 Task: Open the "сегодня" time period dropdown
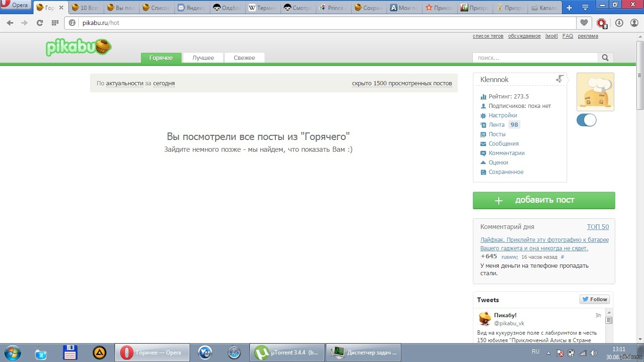[x=164, y=83]
